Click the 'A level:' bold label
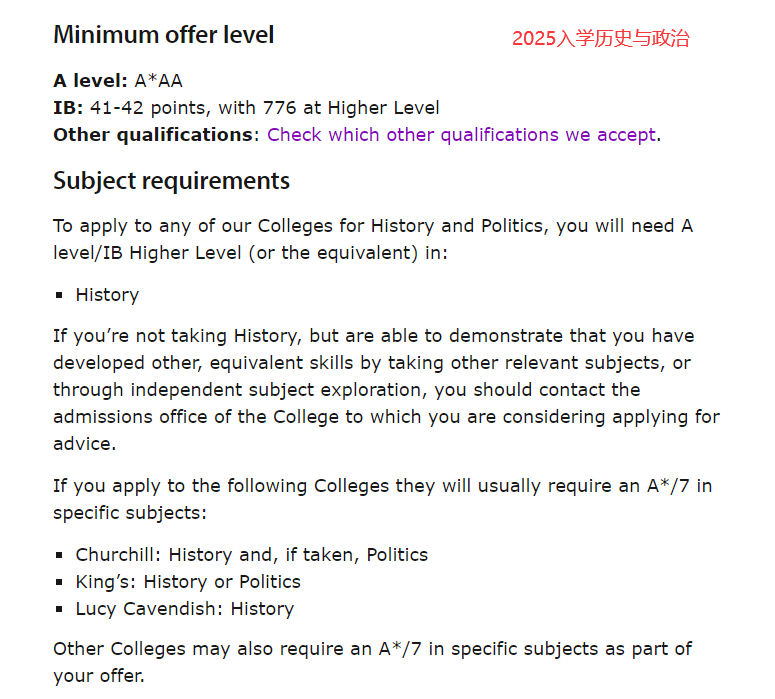Image resolution: width=775 pixels, height=699 pixels. click(x=90, y=81)
